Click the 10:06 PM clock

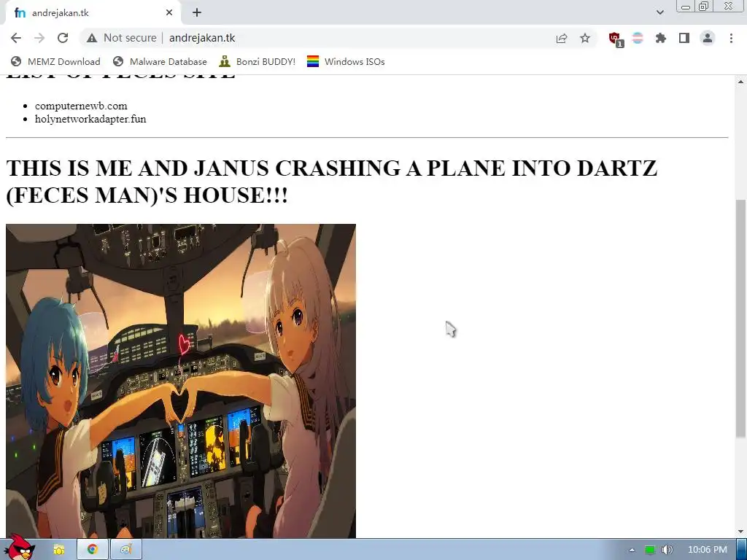pos(708,550)
